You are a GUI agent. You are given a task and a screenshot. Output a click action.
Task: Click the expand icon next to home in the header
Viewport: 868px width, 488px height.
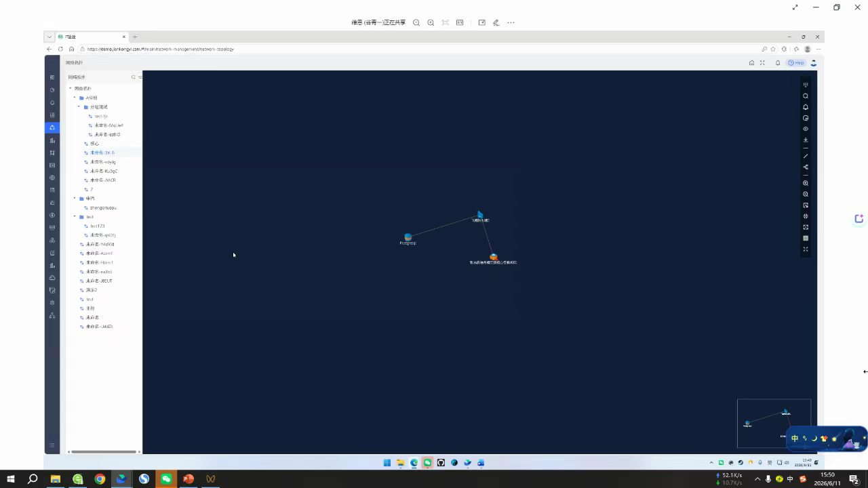pyautogui.click(x=762, y=63)
